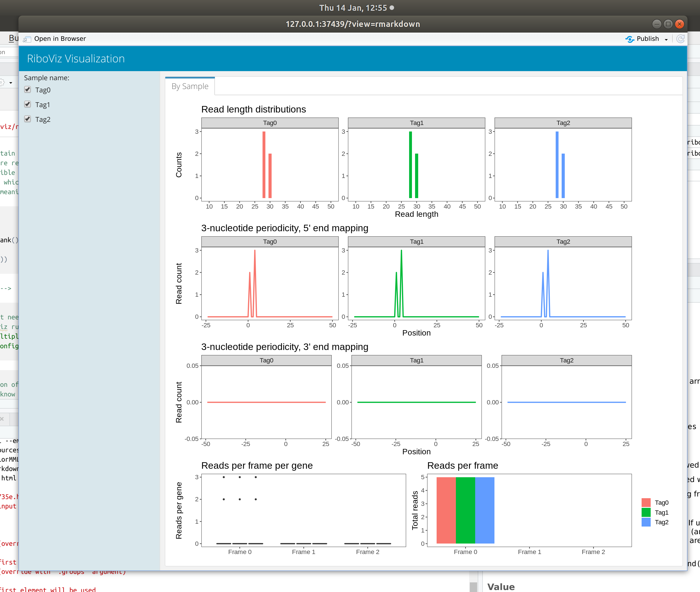Viewport: 700px width, 592px height.
Task: Uncheck the Tag1 sample checkbox
Action: 27,104
